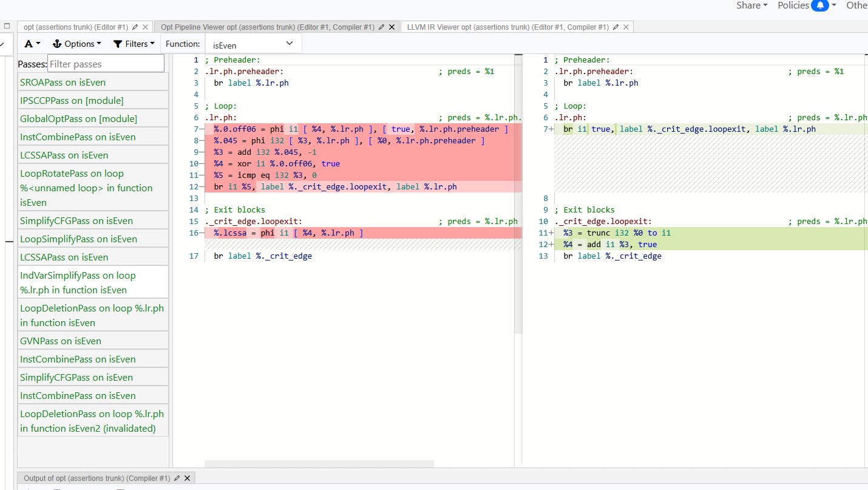Select LoopSimplifyPass on isEven
Screen dimensions: 868x490
point(93,239)
